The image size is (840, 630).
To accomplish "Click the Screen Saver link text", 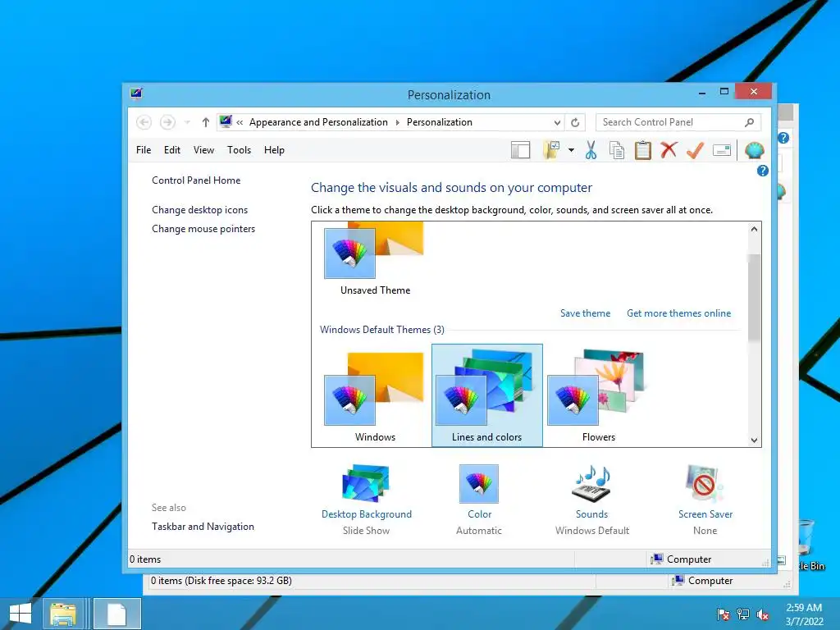I will pyautogui.click(x=705, y=514).
